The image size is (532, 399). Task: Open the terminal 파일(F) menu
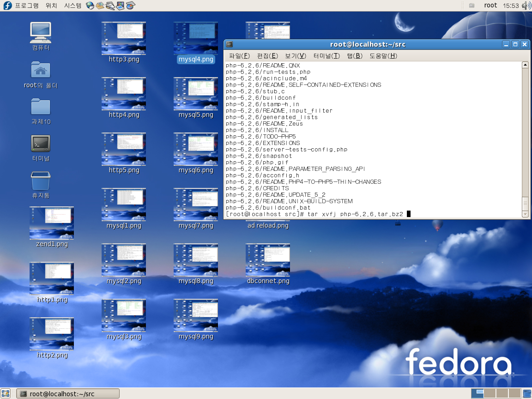[239, 56]
